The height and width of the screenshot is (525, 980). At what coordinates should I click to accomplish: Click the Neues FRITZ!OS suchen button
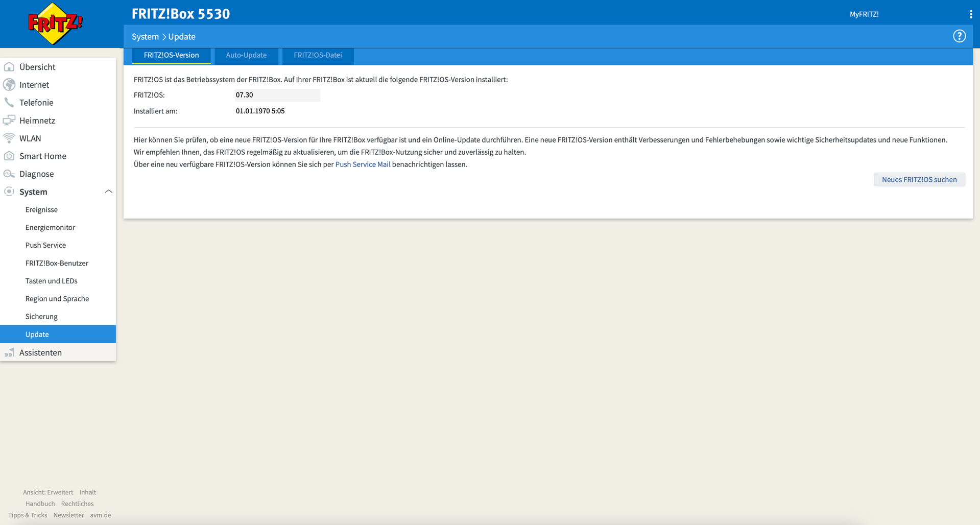tap(919, 180)
